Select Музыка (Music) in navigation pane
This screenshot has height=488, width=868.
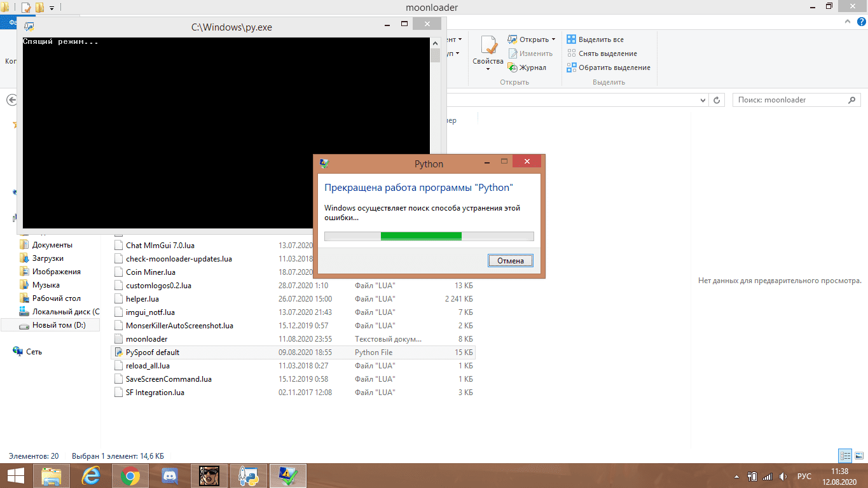click(x=46, y=285)
